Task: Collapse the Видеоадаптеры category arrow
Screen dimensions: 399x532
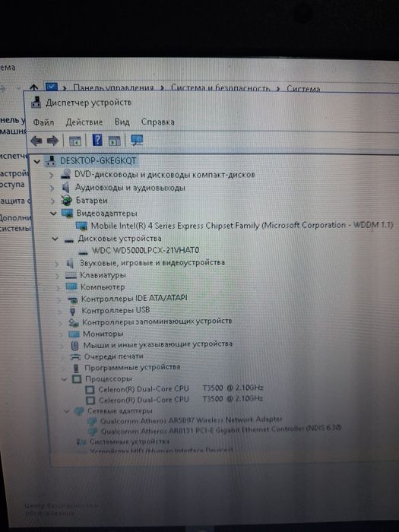Action: [53, 214]
